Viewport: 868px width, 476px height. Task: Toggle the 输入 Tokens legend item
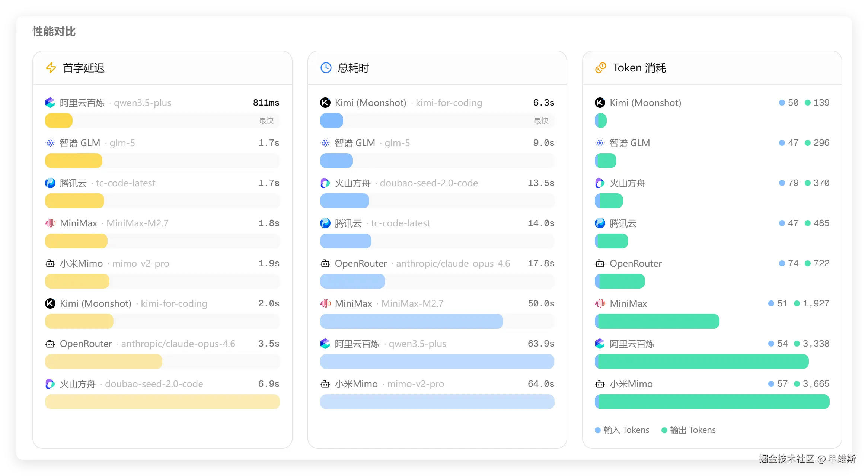(x=622, y=430)
